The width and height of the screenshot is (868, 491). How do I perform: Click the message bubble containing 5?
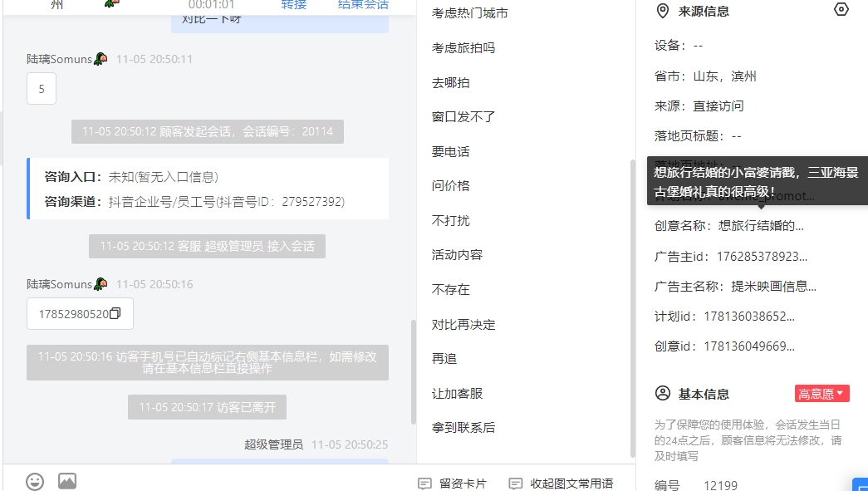pos(42,89)
